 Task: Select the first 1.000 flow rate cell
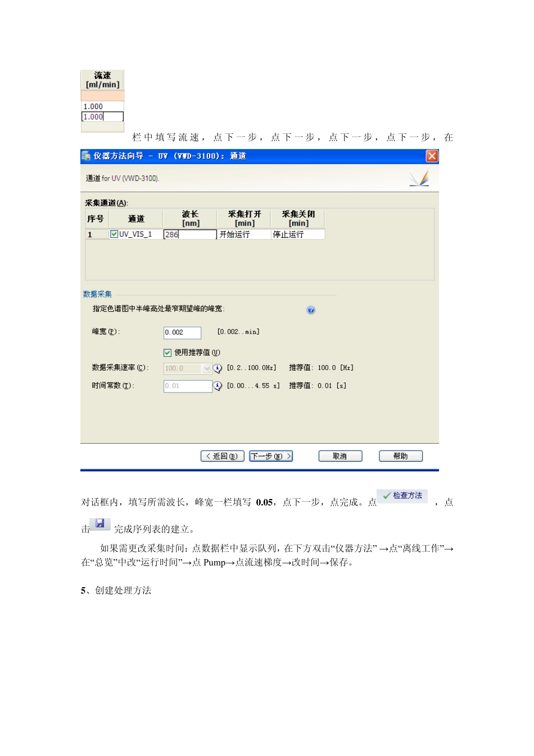[102, 106]
